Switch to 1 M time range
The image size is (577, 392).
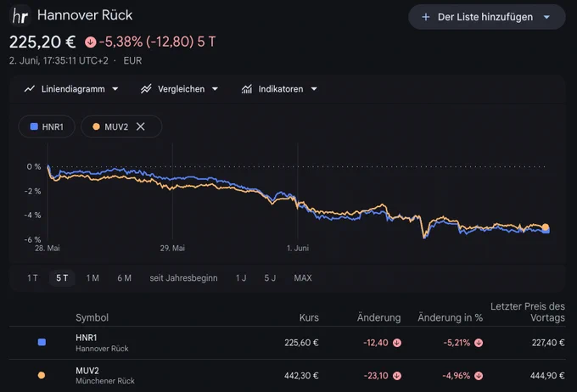(x=92, y=278)
